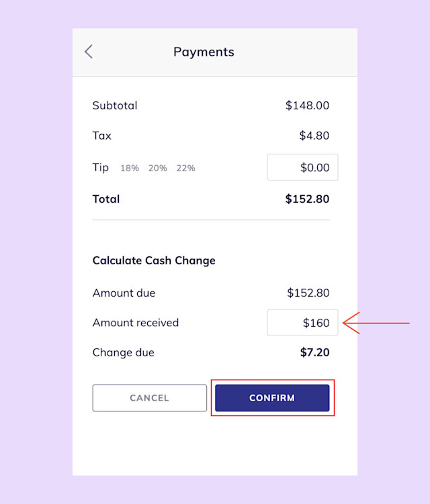
Task: Click the Amount due value
Action: [x=308, y=293]
